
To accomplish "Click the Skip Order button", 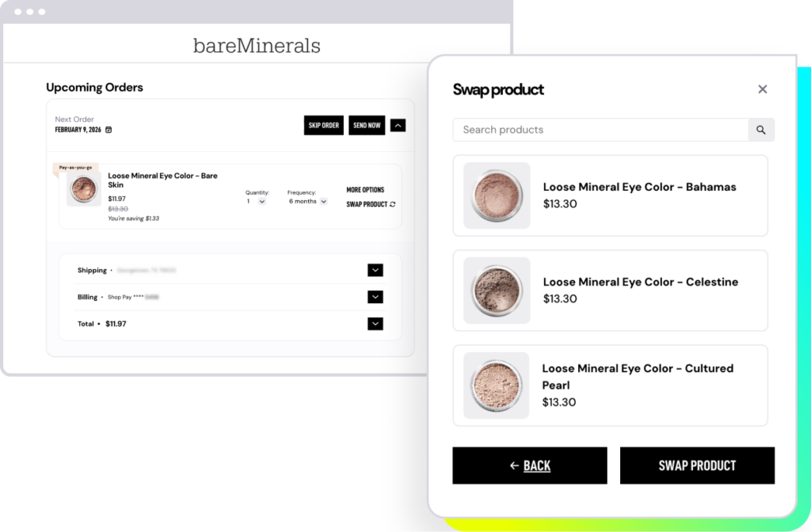I will click(x=324, y=125).
